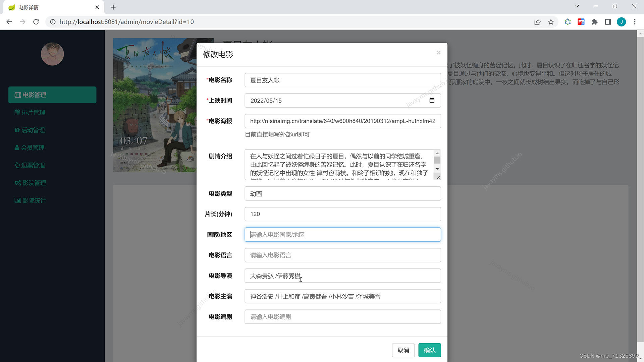Click the 确认 button
Image resolution: width=644 pixels, height=362 pixels.
(429, 350)
